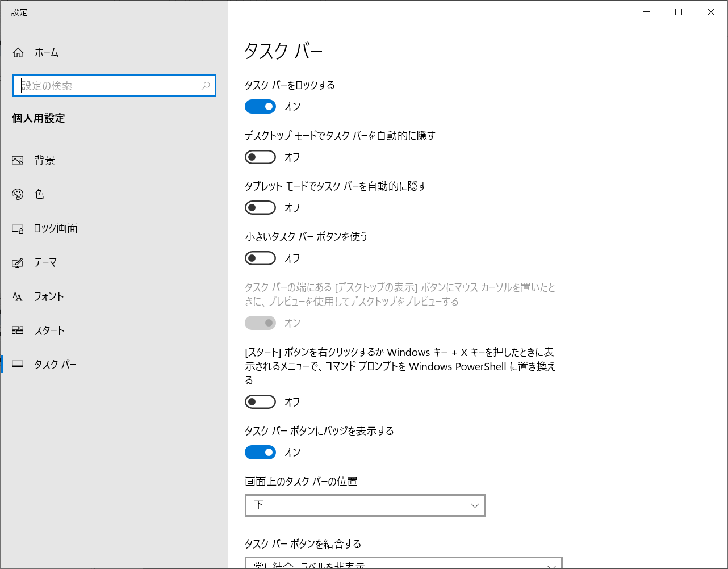Click the chevron on the taskbar position selector
This screenshot has width=728, height=569.
(474, 505)
